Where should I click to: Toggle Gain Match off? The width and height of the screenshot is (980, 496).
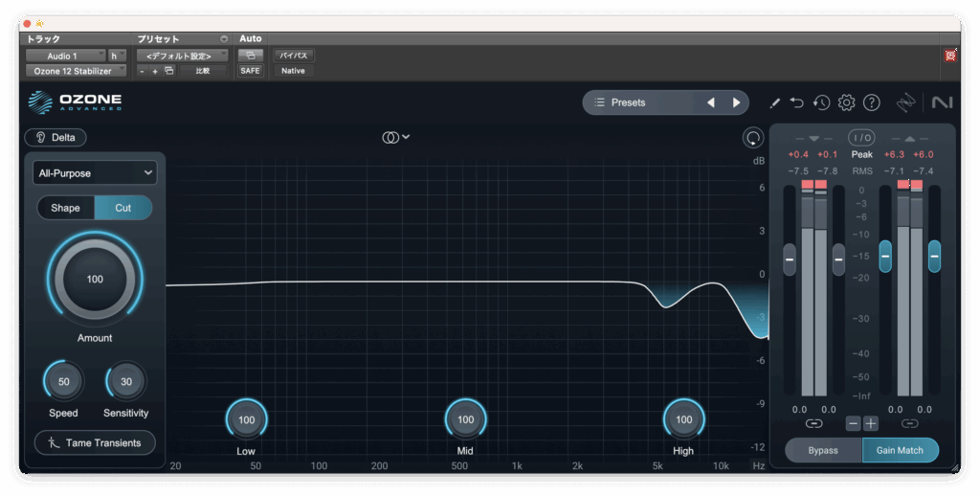900,450
